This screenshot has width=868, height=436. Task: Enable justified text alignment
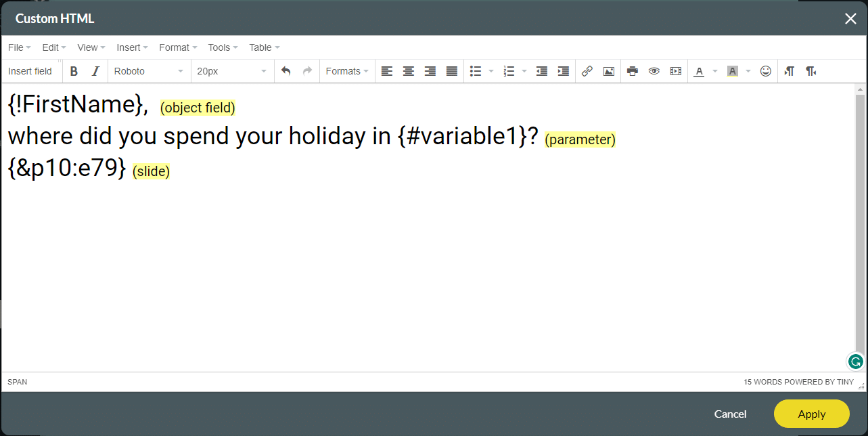pyautogui.click(x=451, y=71)
